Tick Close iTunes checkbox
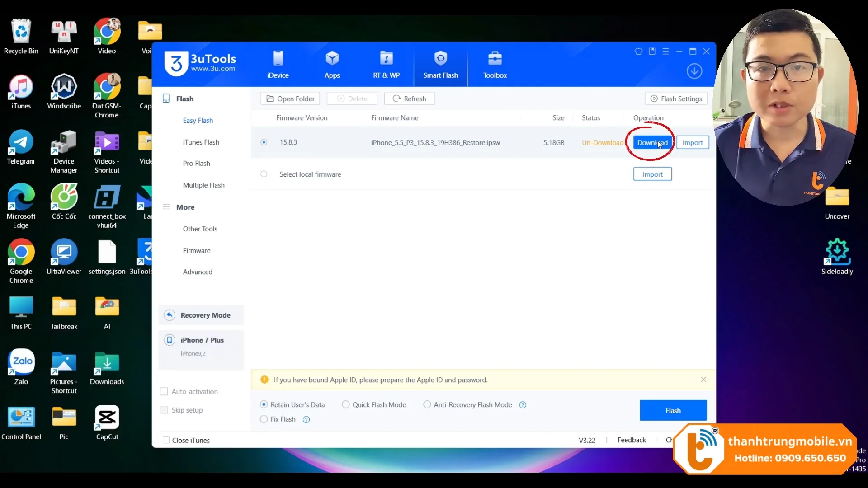 (166, 440)
